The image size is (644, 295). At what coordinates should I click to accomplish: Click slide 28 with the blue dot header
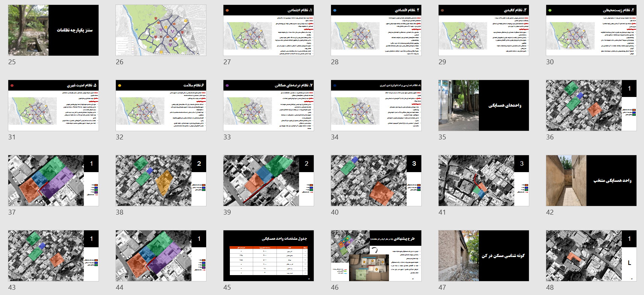coord(376,30)
